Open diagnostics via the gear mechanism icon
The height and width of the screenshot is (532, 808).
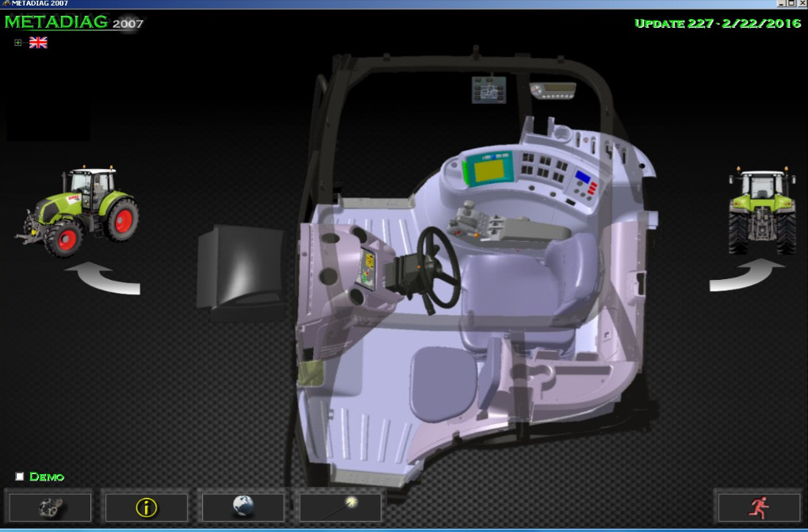49,507
